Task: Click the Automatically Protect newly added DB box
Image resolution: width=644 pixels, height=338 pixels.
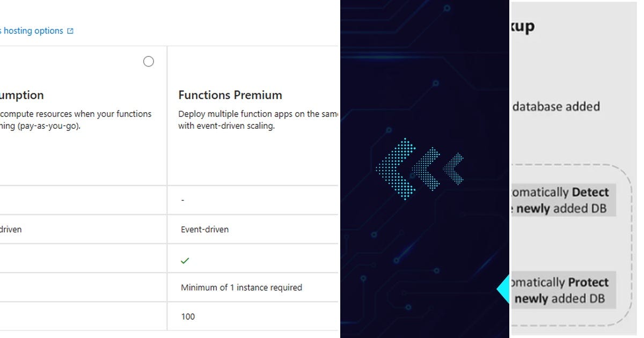Action: click(x=562, y=290)
